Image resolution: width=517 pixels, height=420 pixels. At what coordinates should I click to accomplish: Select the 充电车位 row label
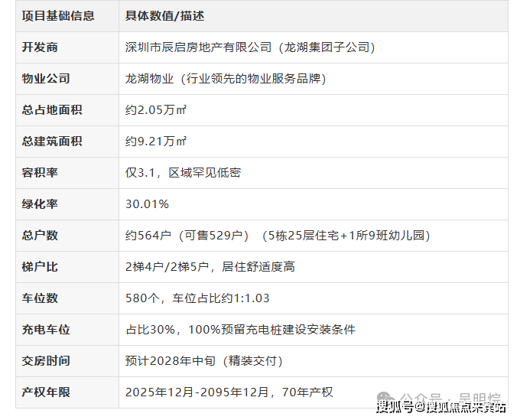[x=46, y=329]
